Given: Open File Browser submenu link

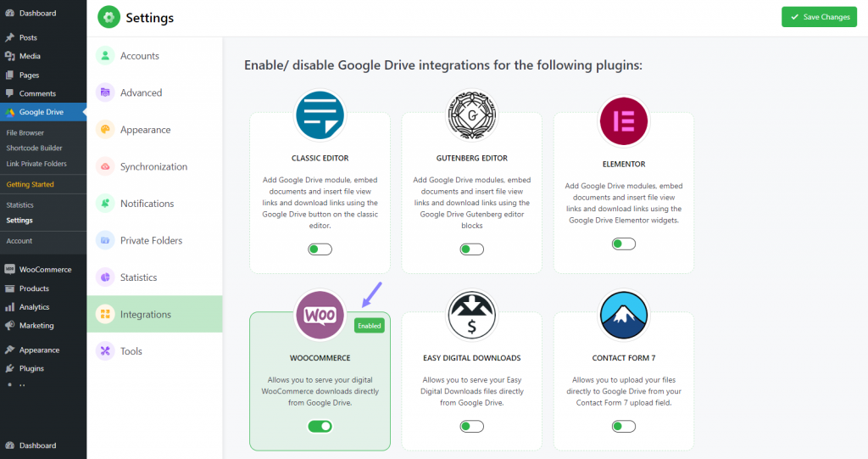Looking at the screenshot, I should coord(25,133).
